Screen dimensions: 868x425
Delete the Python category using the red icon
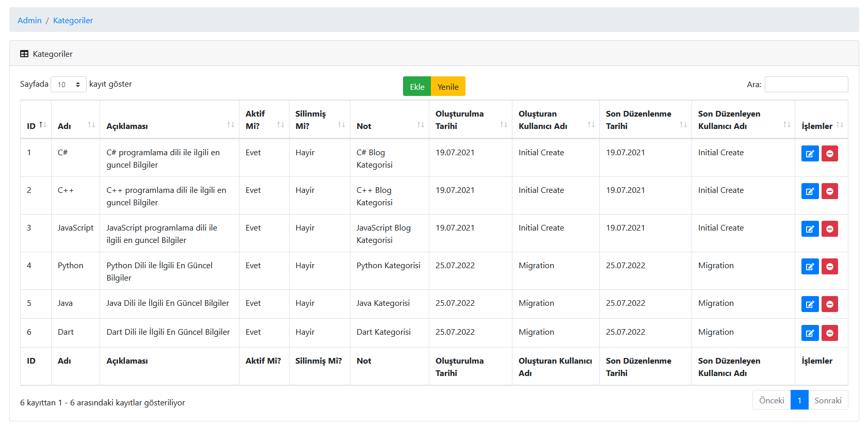pyautogui.click(x=829, y=266)
